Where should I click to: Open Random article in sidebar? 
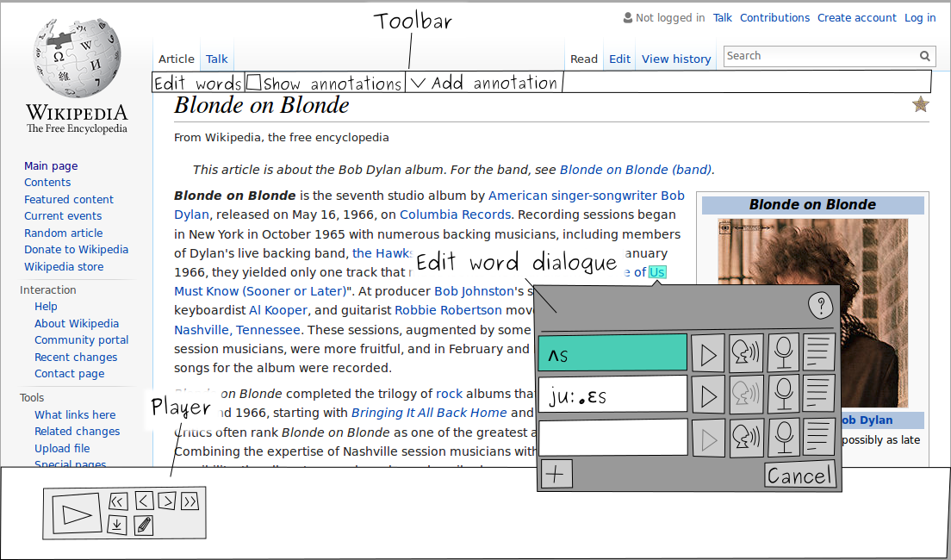coord(63,233)
